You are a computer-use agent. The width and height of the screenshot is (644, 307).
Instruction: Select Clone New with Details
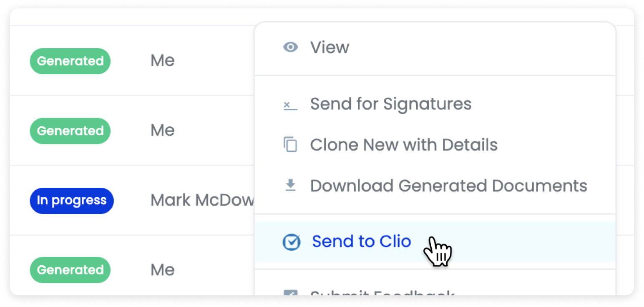click(x=404, y=145)
